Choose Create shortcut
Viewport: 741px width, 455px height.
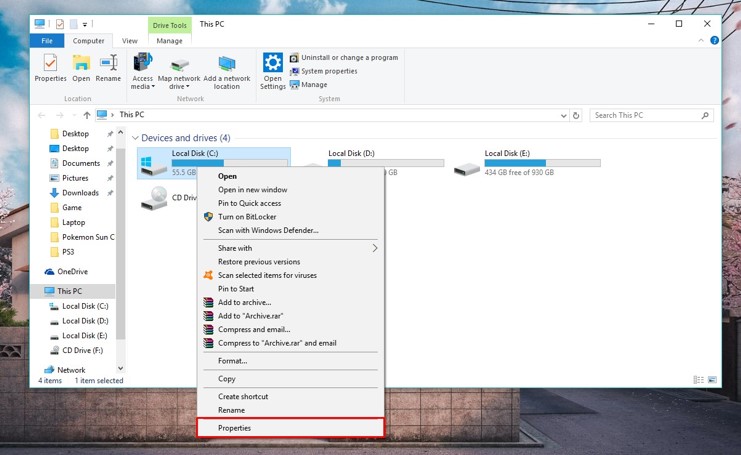tap(290, 397)
